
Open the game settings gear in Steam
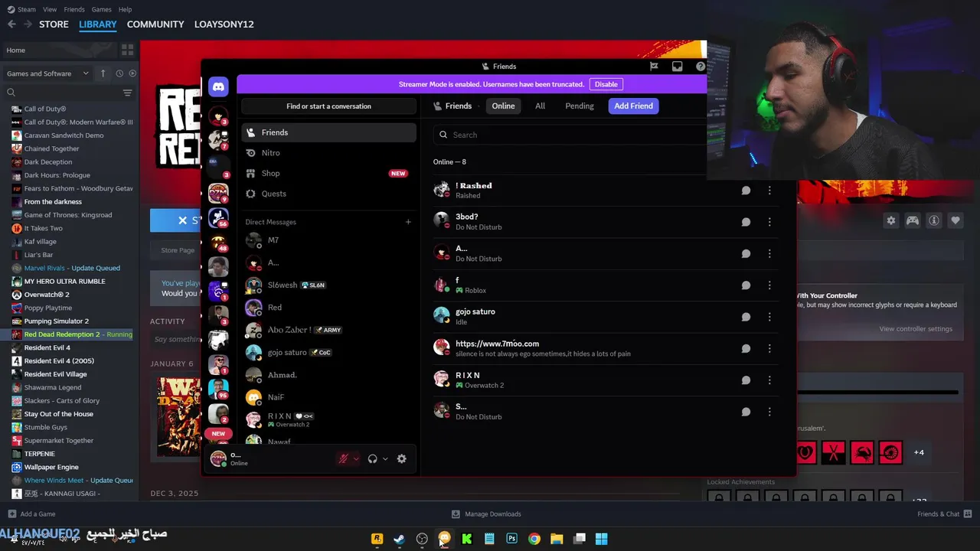891,220
